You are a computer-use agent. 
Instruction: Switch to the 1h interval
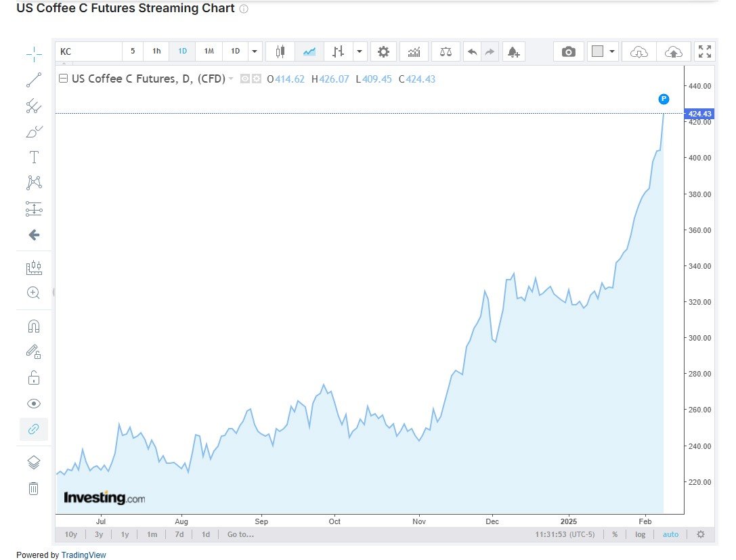pyautogui.click(x=156, y=51)
